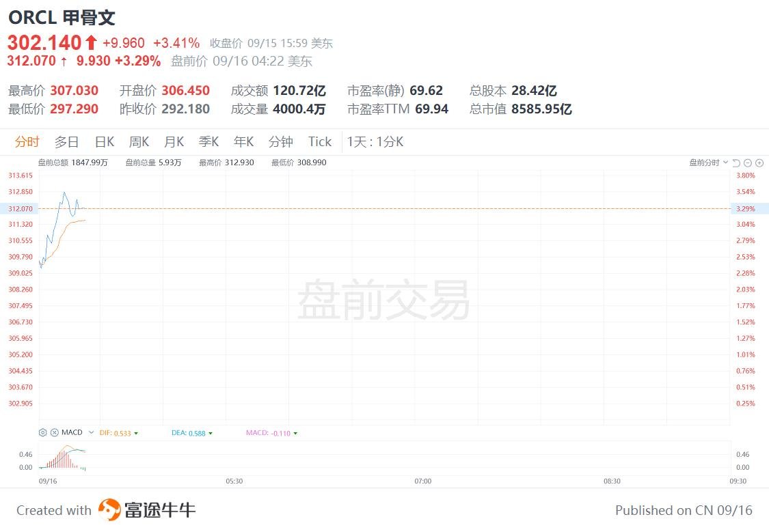Image resolution: width=769 pixels, height=532 pixels.
Task: Click the 月K monthly chart option
Action: coord(174,142)
